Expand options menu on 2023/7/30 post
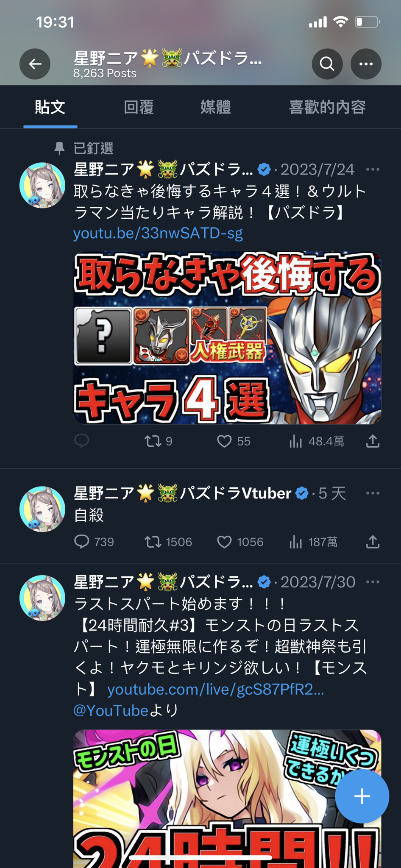The width and height of the screenshot is (401, 868). [373, 582]
